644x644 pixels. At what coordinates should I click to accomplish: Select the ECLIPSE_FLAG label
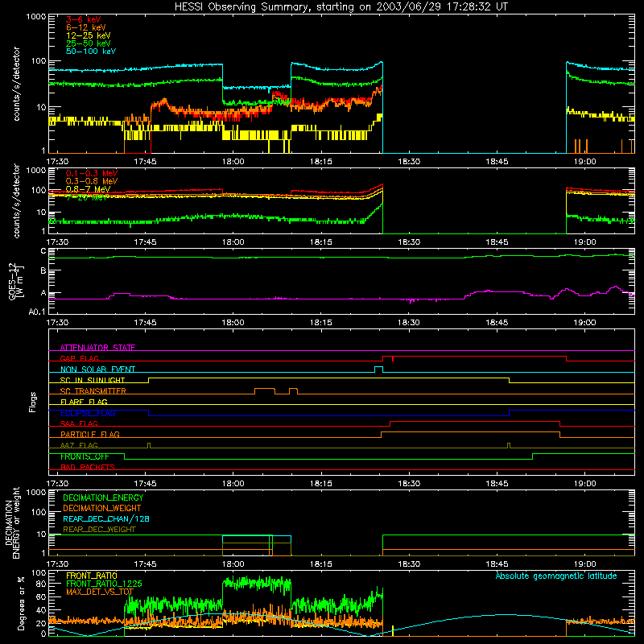click(x=88, y=413)
